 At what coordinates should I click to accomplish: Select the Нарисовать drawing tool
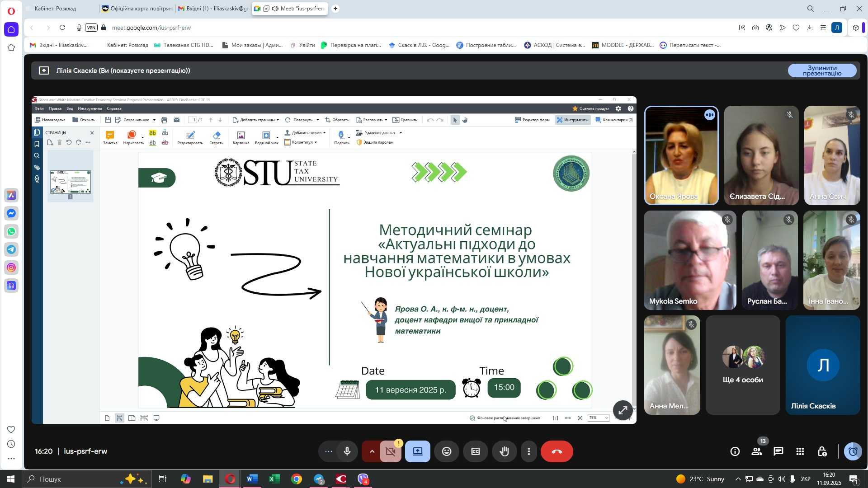[x=133, y=138]
